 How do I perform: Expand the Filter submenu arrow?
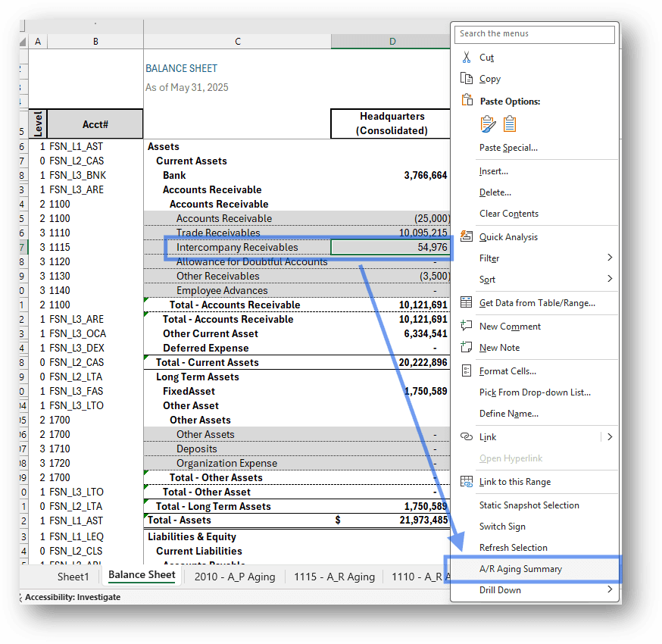tap(609, 257)
